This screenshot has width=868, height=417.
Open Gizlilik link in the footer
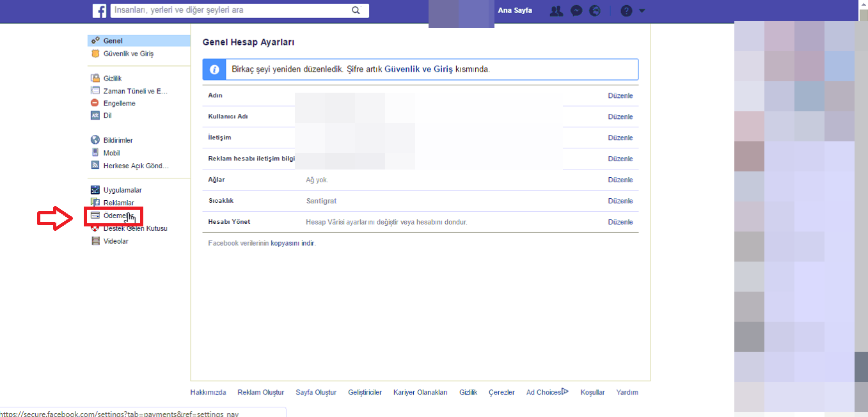[x=468, y=392]
